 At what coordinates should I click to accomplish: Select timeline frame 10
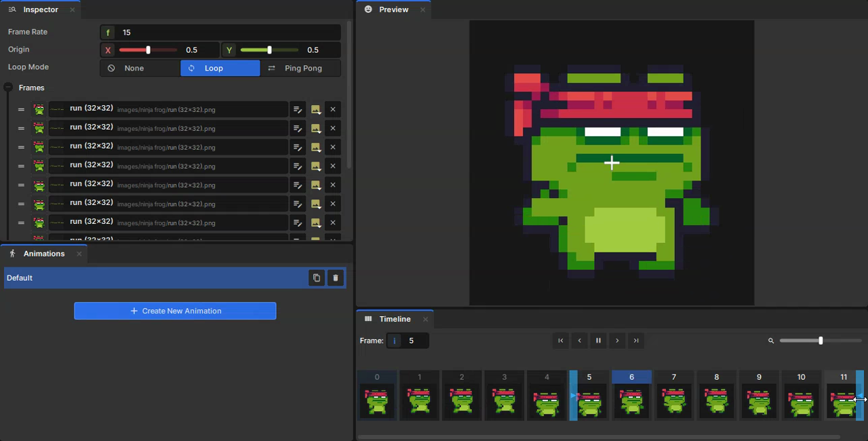click(x=802, y=396)
